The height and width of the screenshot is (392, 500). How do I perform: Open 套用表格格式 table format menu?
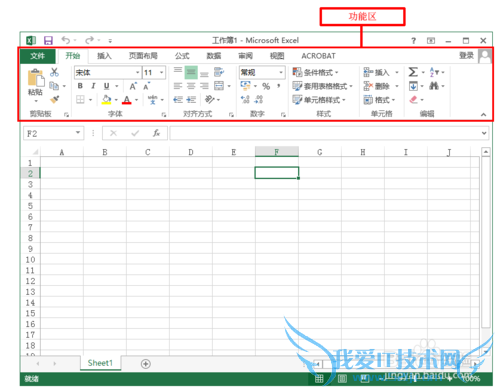pos(322,86)
